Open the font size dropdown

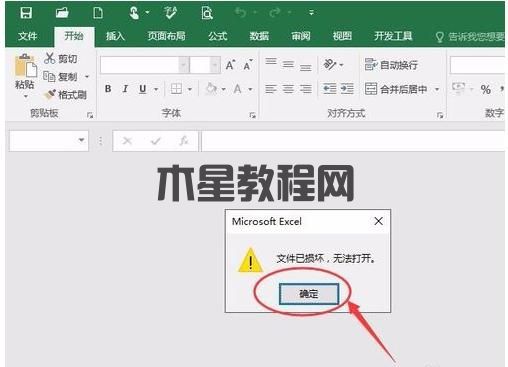point(215,65)
